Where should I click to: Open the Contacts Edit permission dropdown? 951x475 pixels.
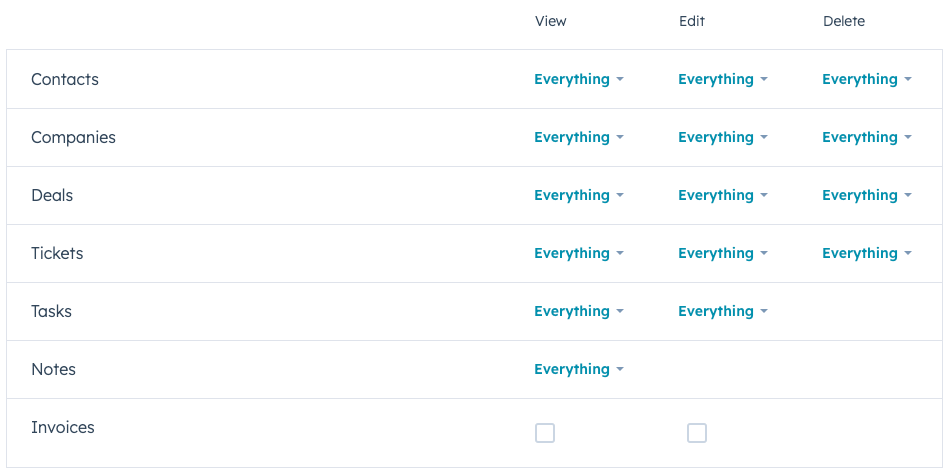pyautogui.click(x=723, y=79)
